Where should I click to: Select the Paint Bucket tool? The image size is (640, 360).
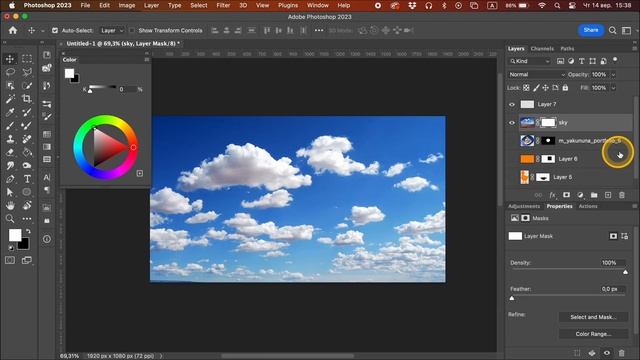tap(27, 152)
